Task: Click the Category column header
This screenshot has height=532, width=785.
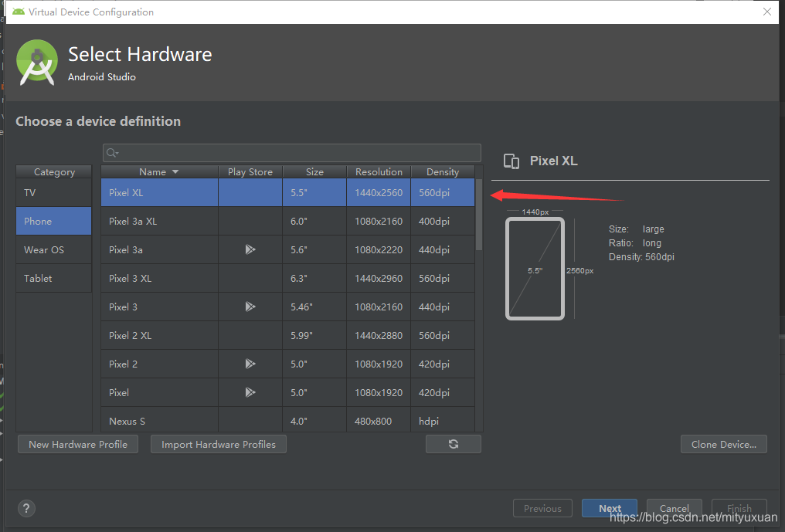Action: pyautogui.click(x=54, y=171)
